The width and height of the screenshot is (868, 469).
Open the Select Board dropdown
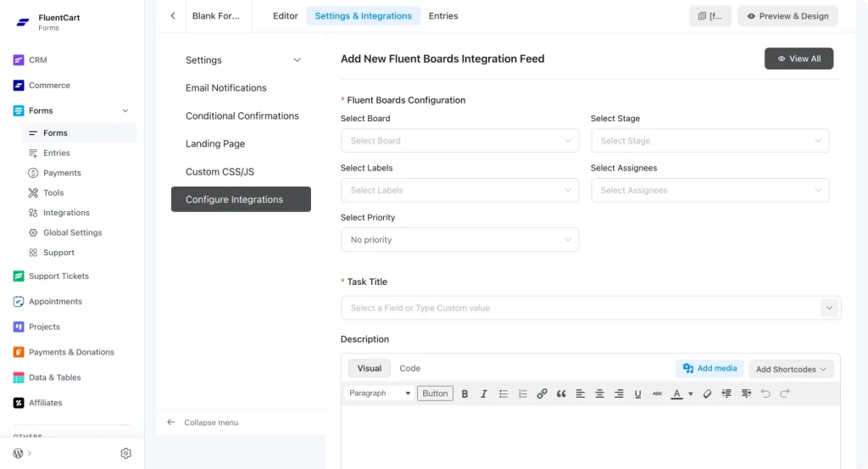pos(460,141)
